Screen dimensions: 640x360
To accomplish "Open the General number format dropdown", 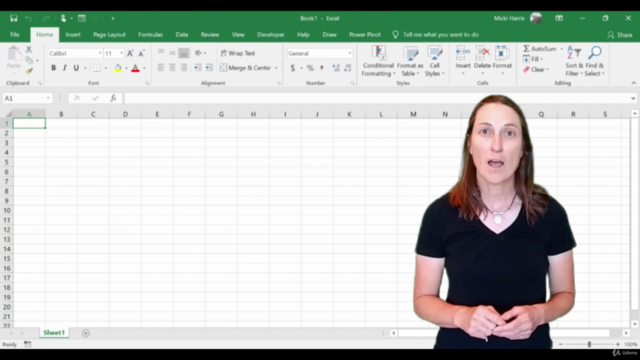I will coord(350,53).
